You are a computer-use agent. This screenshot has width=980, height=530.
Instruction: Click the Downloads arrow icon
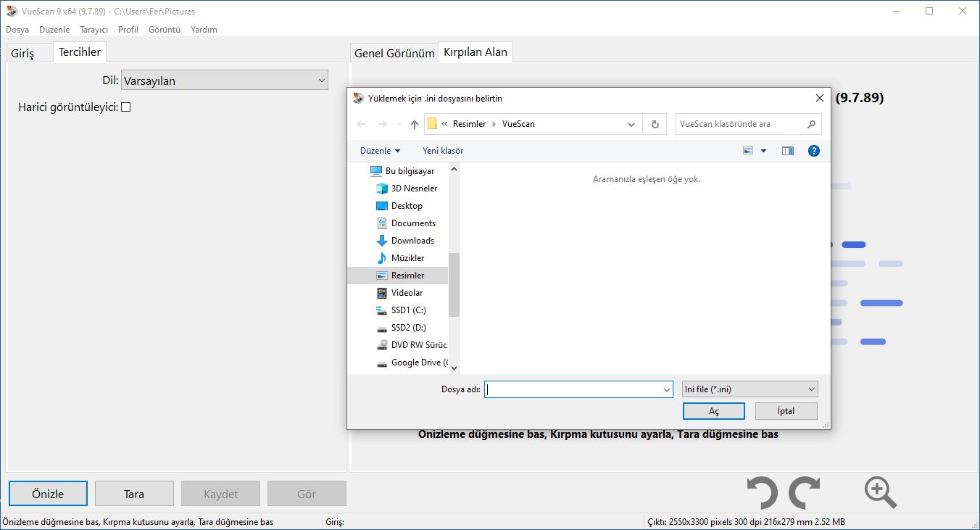[382, 241]
